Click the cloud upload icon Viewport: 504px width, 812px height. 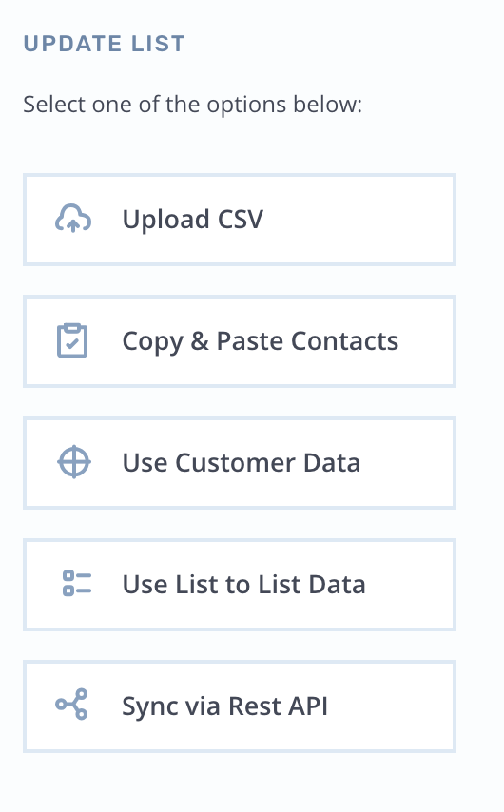pyautogui.click(x=73, y=219)
